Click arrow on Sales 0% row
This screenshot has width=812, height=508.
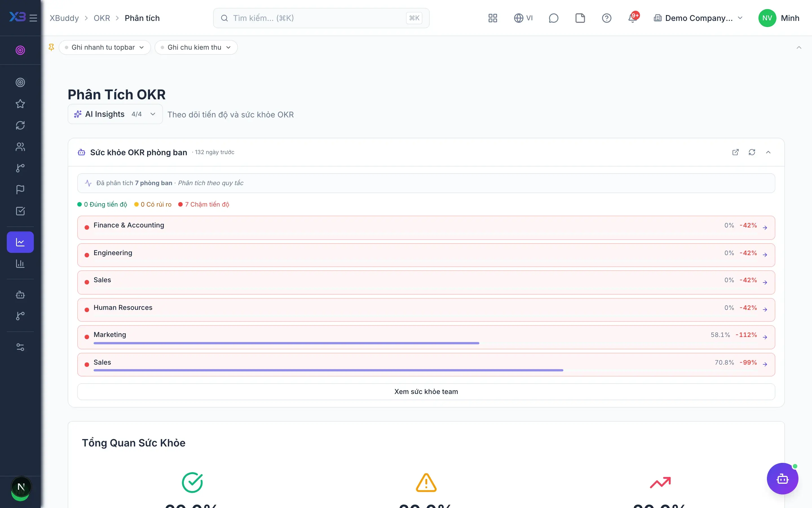(x=765, y=282)
